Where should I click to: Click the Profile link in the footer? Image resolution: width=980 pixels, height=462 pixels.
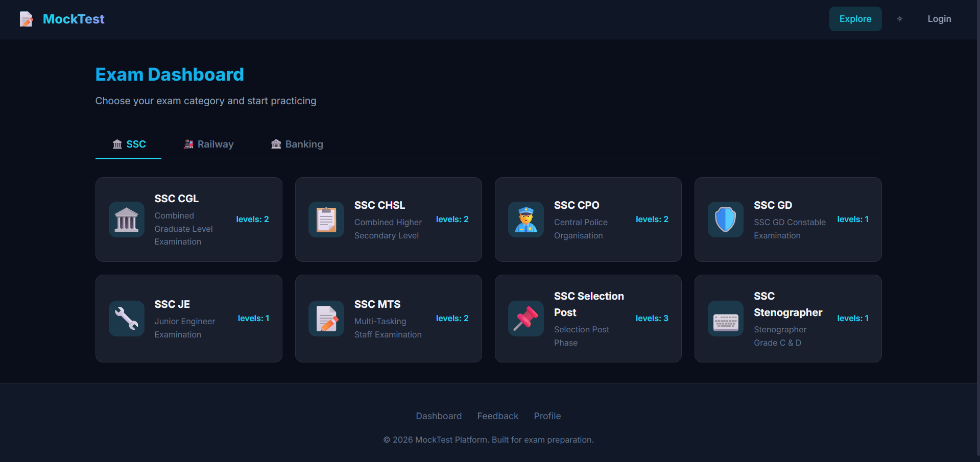pyautogui.click(x=547, y=416)
